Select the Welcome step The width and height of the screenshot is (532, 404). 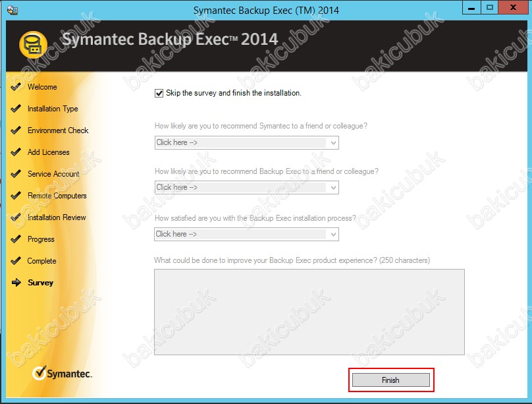pyautogui.click(x=42, y=87)
